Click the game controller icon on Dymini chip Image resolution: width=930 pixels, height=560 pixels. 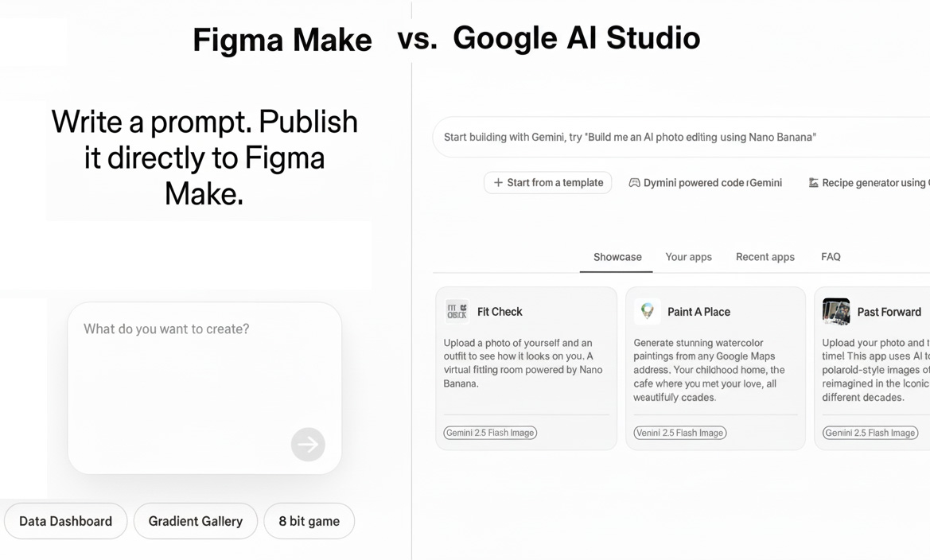(634, 182)
